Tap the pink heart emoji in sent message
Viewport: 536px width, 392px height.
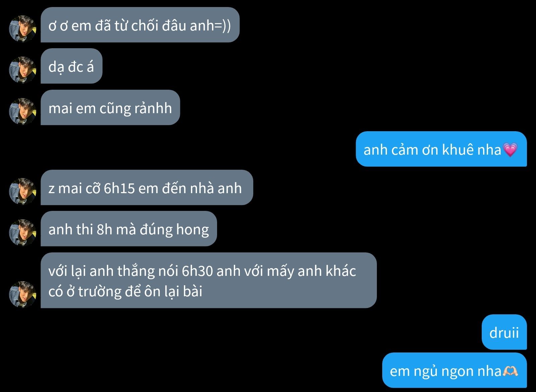point(510,150)
